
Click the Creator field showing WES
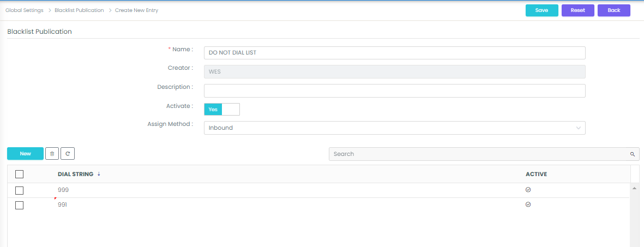pos(395,71)
